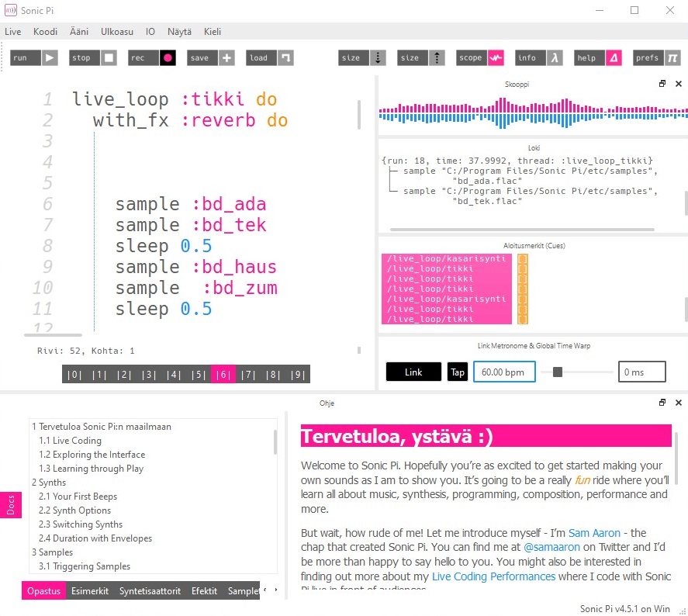
Task: Switch to buffer tab 8
Action: tap(272, 374)
